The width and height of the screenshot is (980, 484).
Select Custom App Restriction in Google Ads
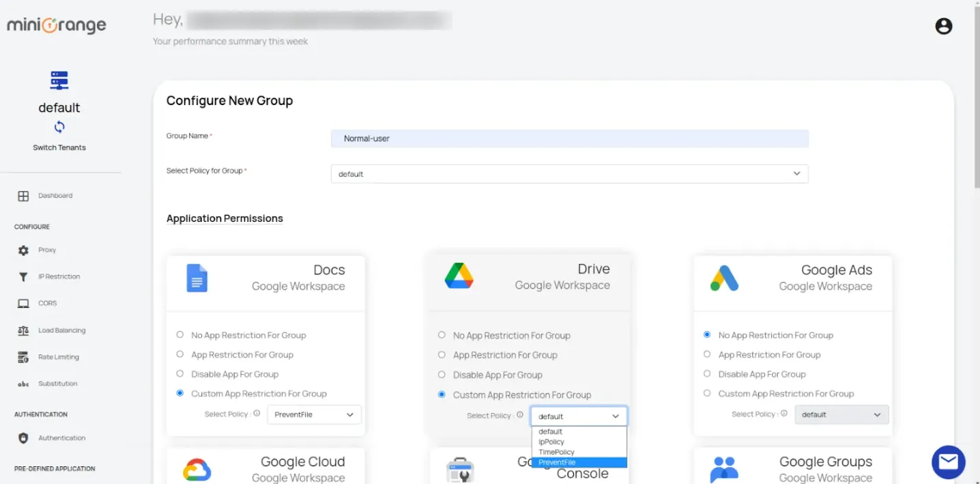point(707,393)
